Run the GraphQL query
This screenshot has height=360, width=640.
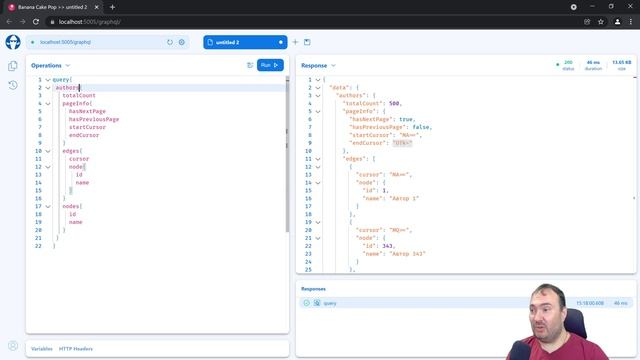click(x=270, y=65)
